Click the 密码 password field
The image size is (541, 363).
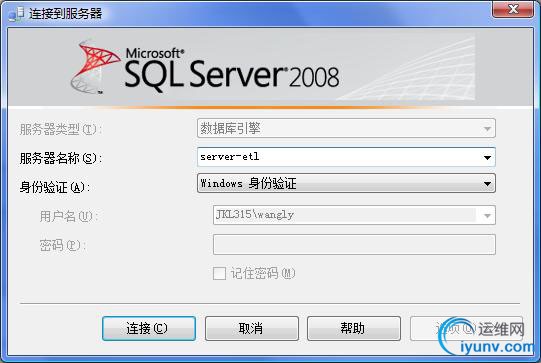tap(354, 245)
